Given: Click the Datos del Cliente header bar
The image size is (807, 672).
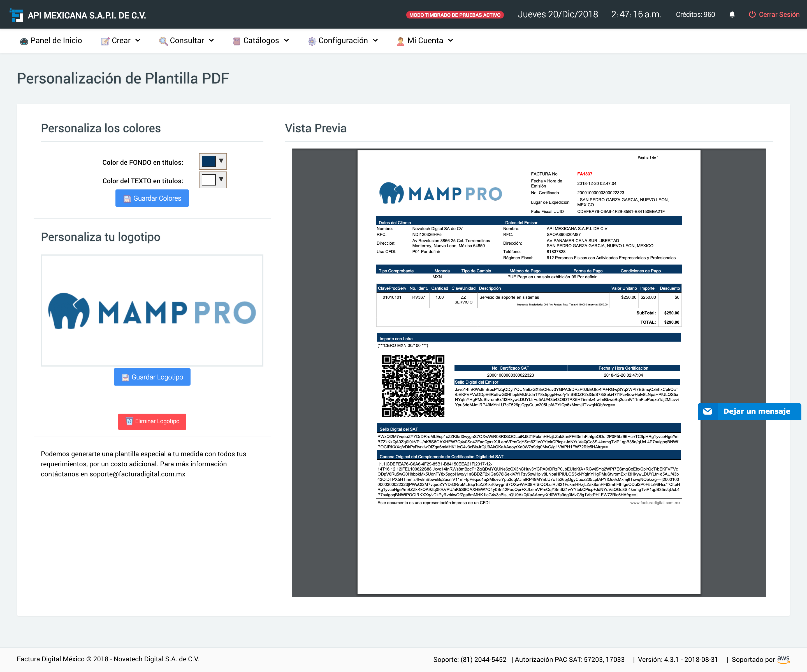Looking at the screenshot, I should pos(528,221).
